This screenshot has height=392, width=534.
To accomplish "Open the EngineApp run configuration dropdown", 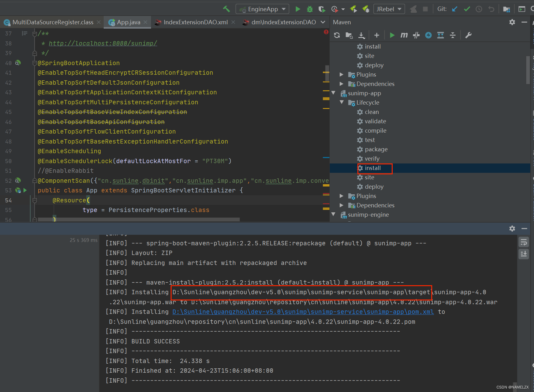I will pyautogui.click(x=262, y=9).
